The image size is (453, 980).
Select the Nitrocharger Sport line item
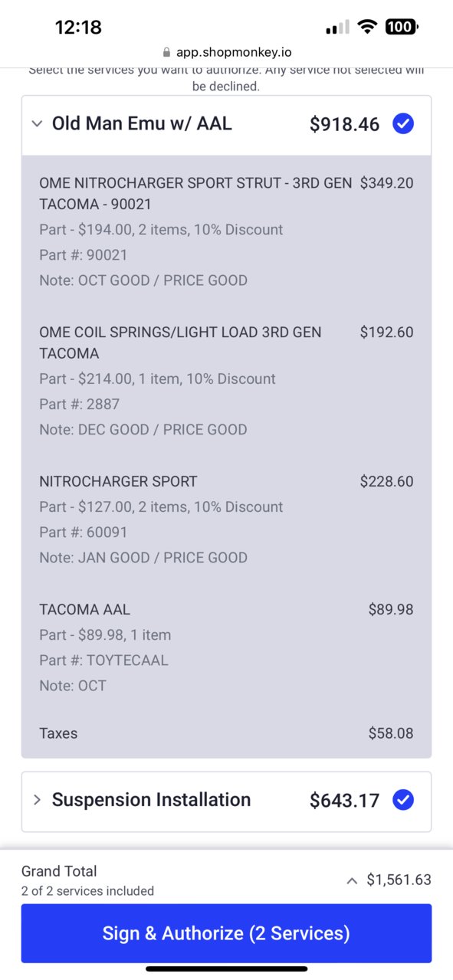point(226,519)
